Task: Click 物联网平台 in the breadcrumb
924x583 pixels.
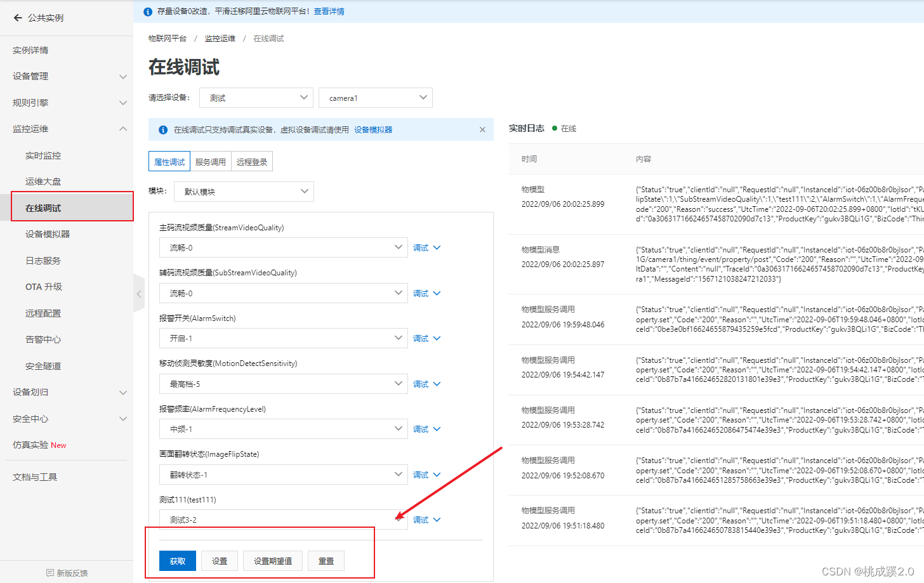Action: coord(168,39)
